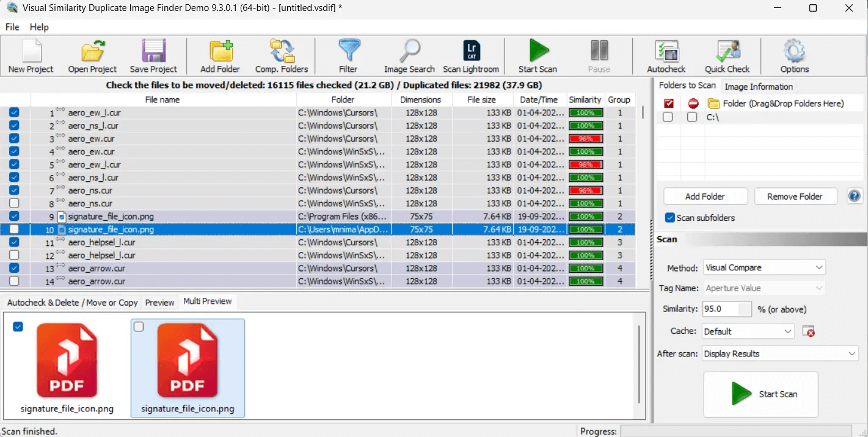Click the Remove Folder button
Screen dimensions: 868x437
click(794, 197)
